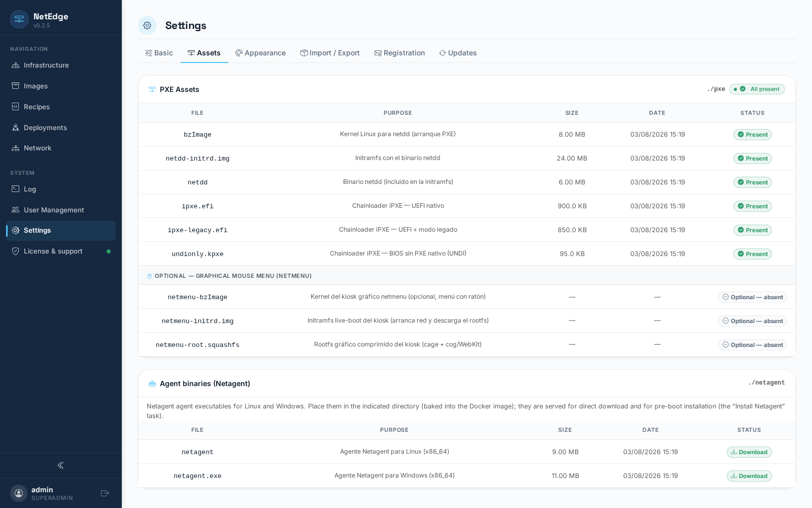
Task: Log out using the exit icon
Action: pyautogui.click(x=105, y=493)
